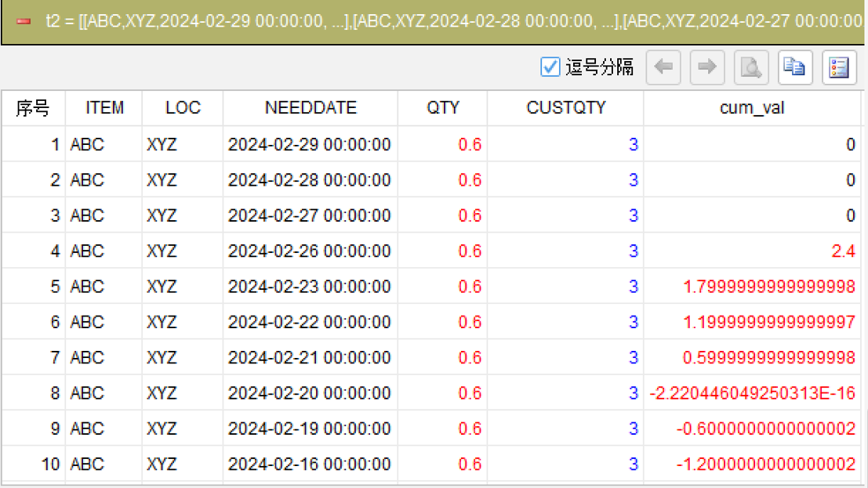Viewport: 868px width, 488px height.
Task: Select NEEDDATE cell 2024-02-20 00:00:00
Action: click(310, 393)
